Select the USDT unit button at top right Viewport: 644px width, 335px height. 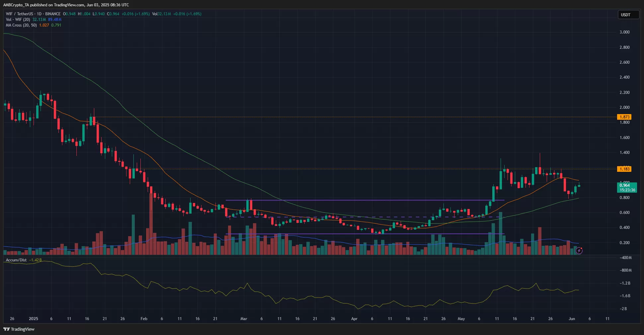[x=628, y=15]
